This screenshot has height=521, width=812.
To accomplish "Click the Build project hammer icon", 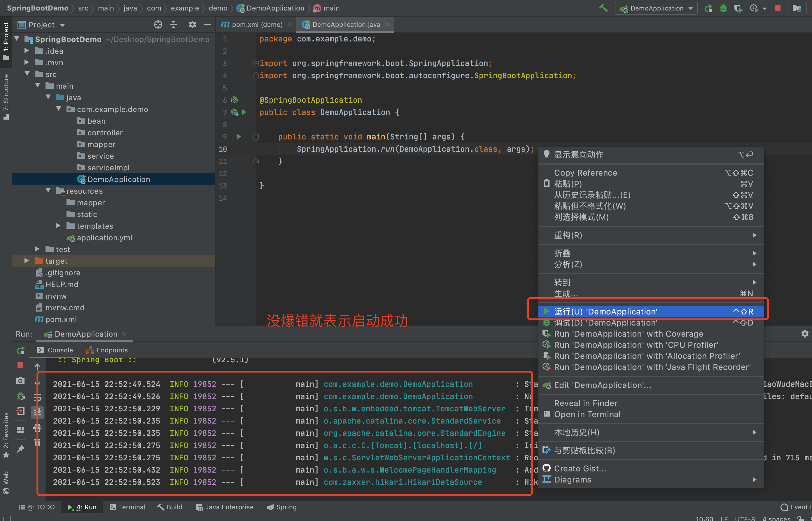I will coord(603,8).
